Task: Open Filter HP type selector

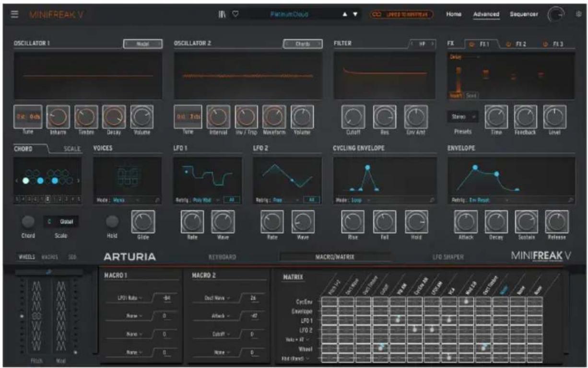Action: (423, 44)
